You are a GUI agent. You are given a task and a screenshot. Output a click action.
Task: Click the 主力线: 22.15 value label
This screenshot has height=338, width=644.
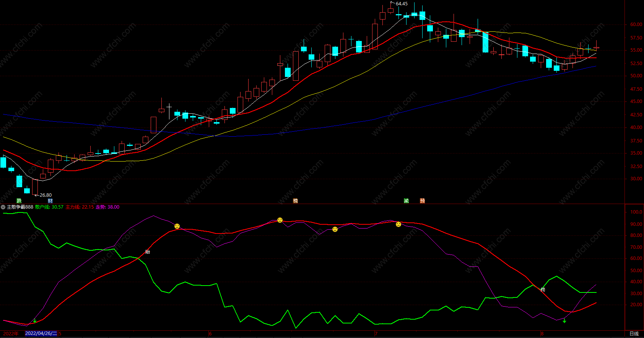click(x=80, y=207)
